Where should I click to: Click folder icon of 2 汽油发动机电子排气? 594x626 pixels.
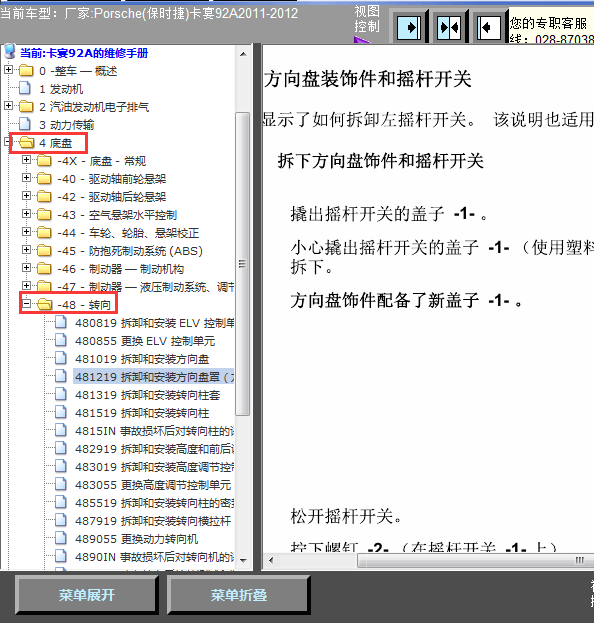pyautogui.click(x=26, y=107)
